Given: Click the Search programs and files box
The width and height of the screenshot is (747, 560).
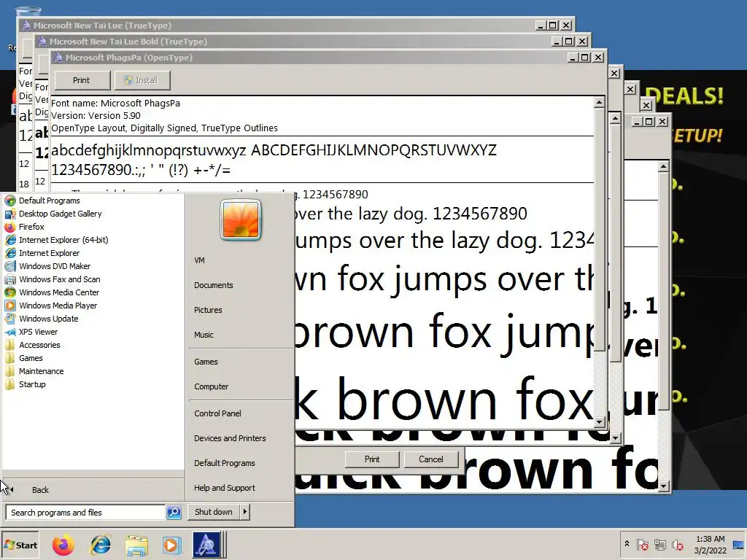Looking at the screenshot, I should (x=86, y=513).
